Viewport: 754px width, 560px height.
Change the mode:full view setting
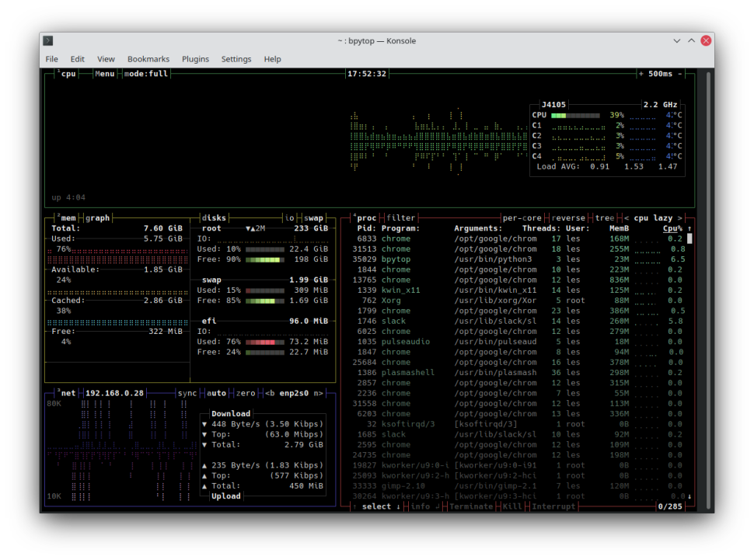click(x=146, y=74)
